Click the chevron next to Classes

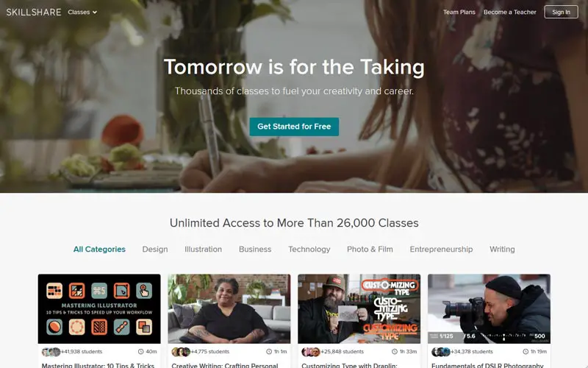pyautogui.click(x=95, y=13)
